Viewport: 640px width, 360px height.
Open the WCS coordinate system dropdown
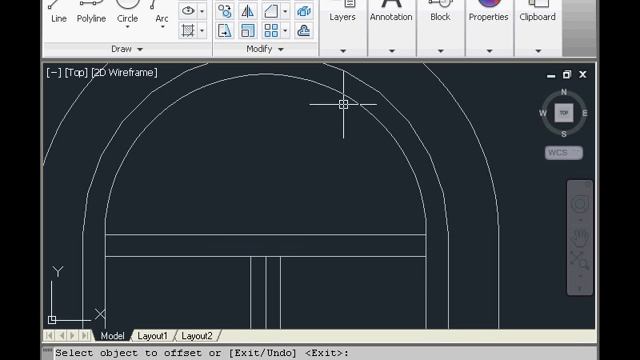coord(564,153)
